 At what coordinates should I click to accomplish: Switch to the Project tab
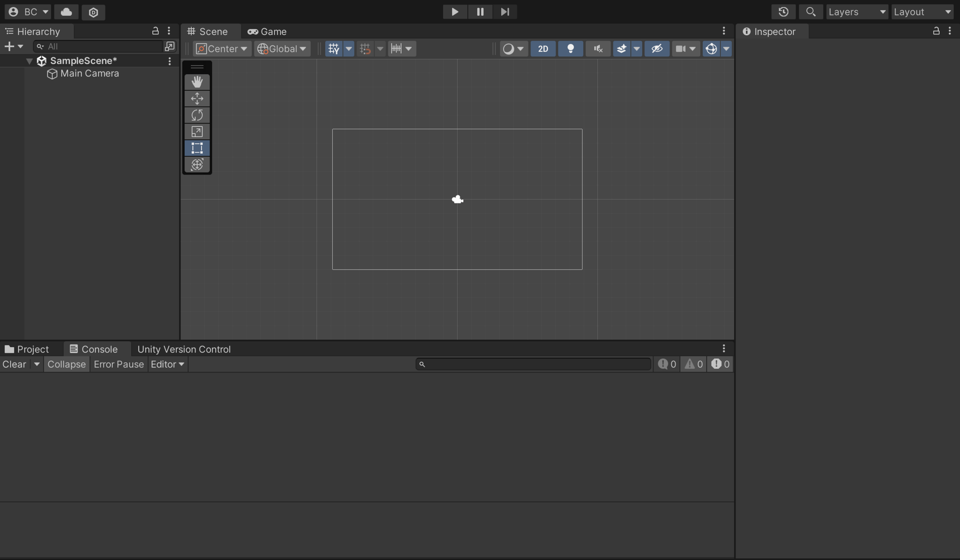click(x=27, y=349)
